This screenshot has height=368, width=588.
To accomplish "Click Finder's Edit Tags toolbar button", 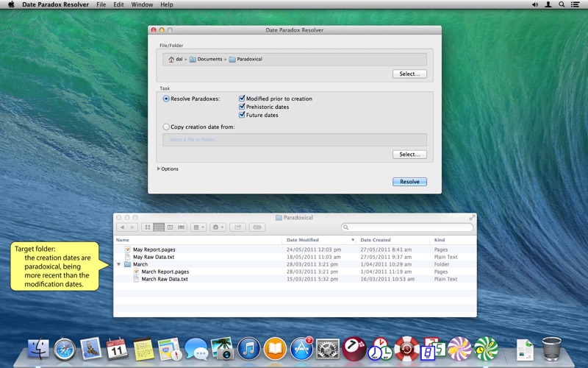I will 257,227.
